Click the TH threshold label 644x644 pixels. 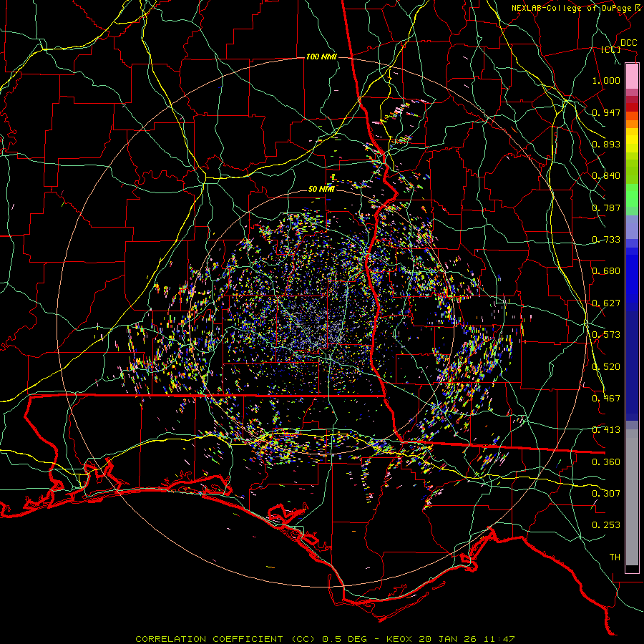[x=615, y=557]
